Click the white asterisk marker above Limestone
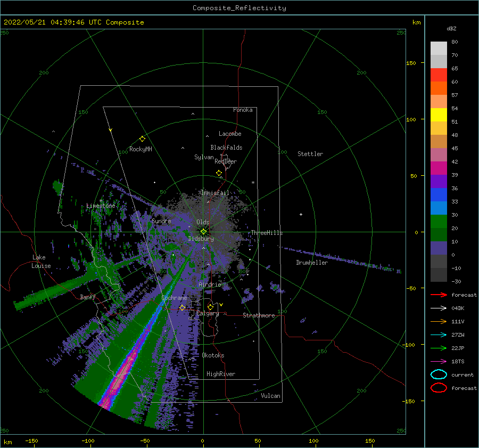 [101, 201]
